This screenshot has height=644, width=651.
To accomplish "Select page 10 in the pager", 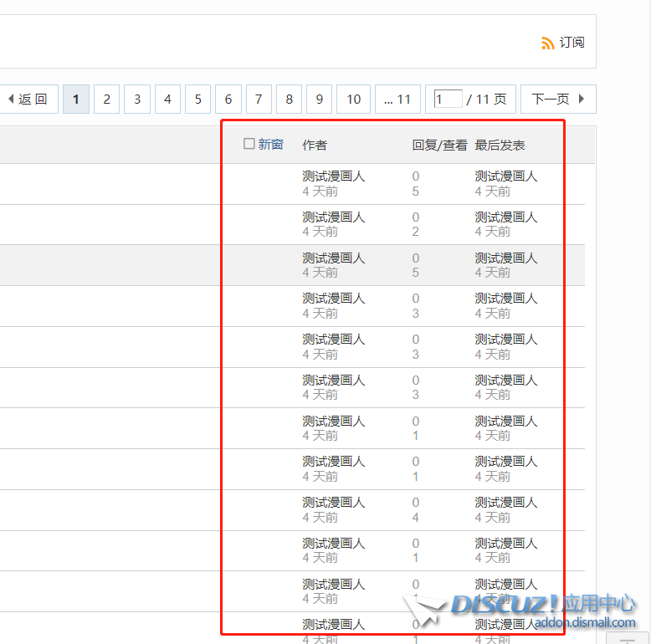I will [x=353, y=100].
